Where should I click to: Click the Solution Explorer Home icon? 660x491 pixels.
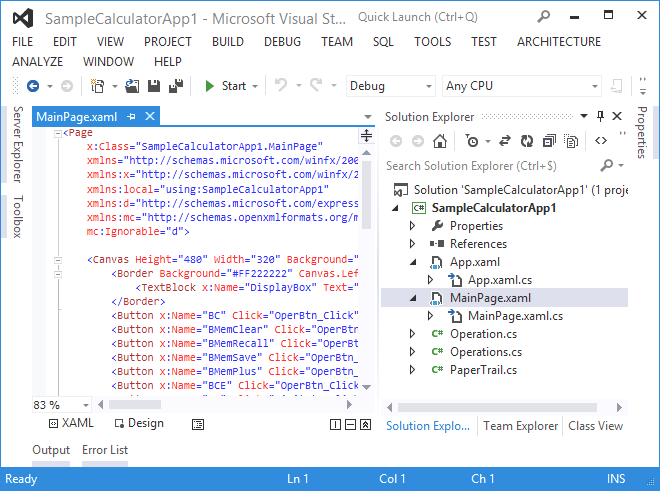pos(440,141)
